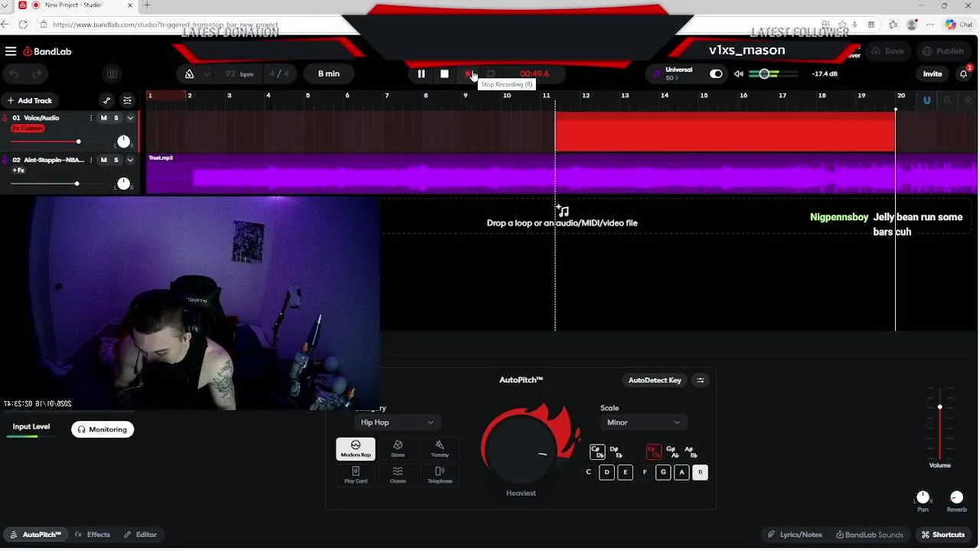Open the virtual piano keyboard icon

112,73
